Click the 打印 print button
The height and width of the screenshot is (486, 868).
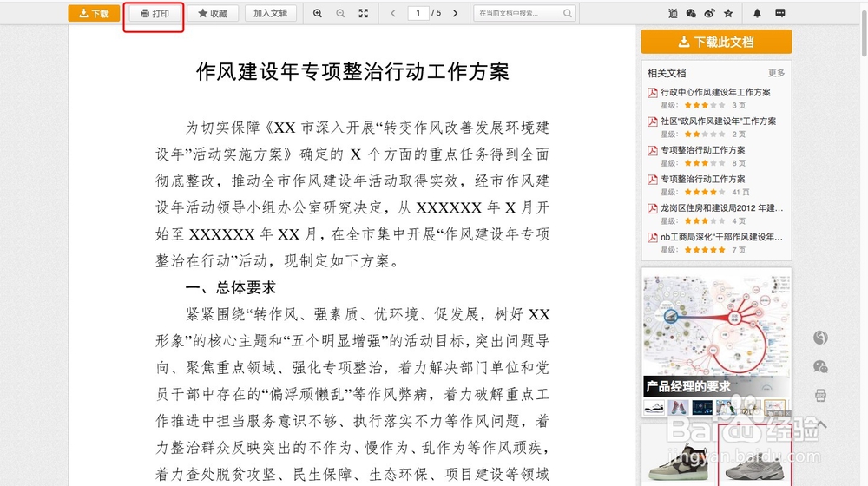tap(155, 13)
